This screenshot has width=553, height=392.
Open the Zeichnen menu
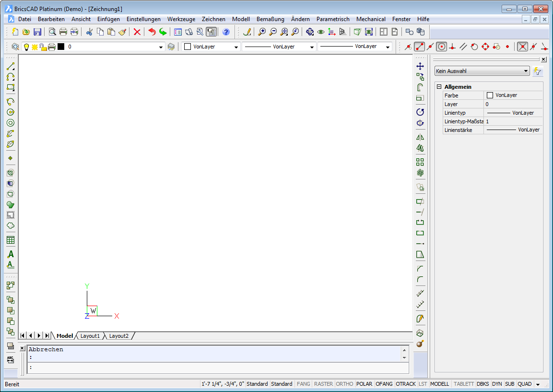pos(213,19)
